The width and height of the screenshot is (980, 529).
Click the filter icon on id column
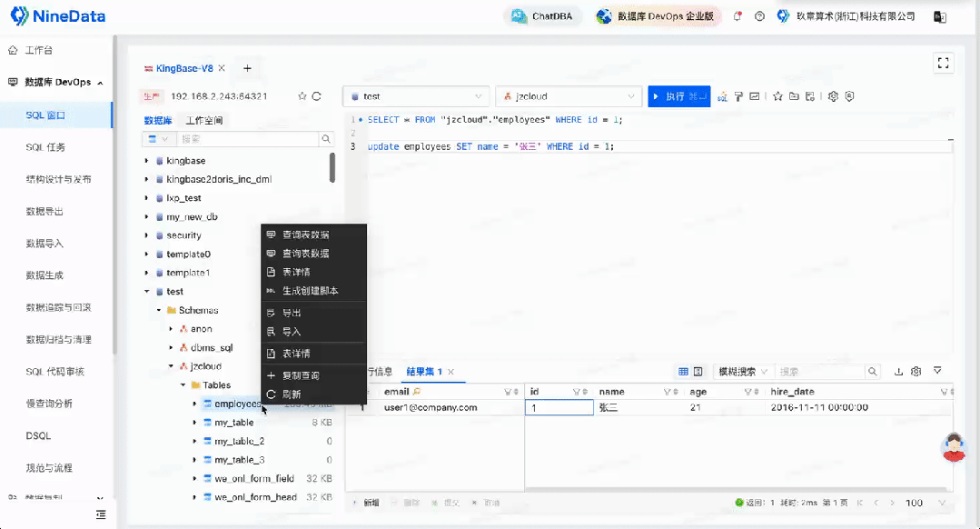(576, 392)
